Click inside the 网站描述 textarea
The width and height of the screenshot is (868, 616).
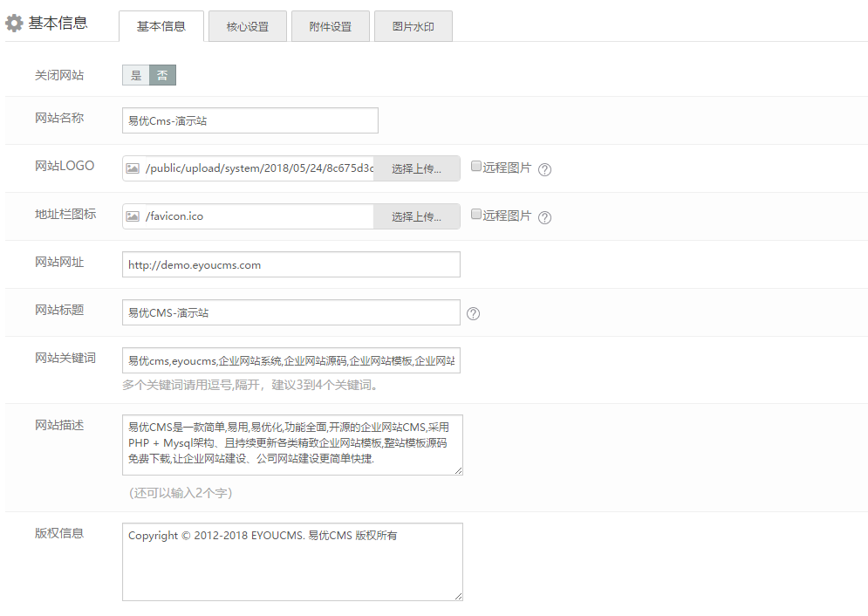coord(292,445)
